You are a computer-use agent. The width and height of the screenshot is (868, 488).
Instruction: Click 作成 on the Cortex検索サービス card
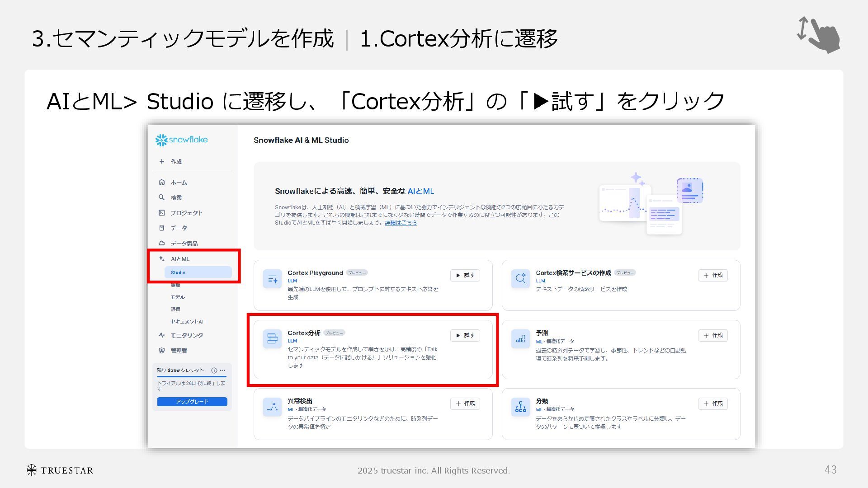pyautogui.click(x=713, y=275)
